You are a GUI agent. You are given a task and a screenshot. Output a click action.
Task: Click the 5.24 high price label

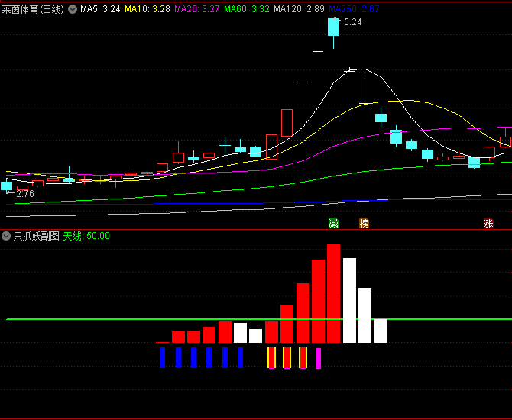[352, 22]
